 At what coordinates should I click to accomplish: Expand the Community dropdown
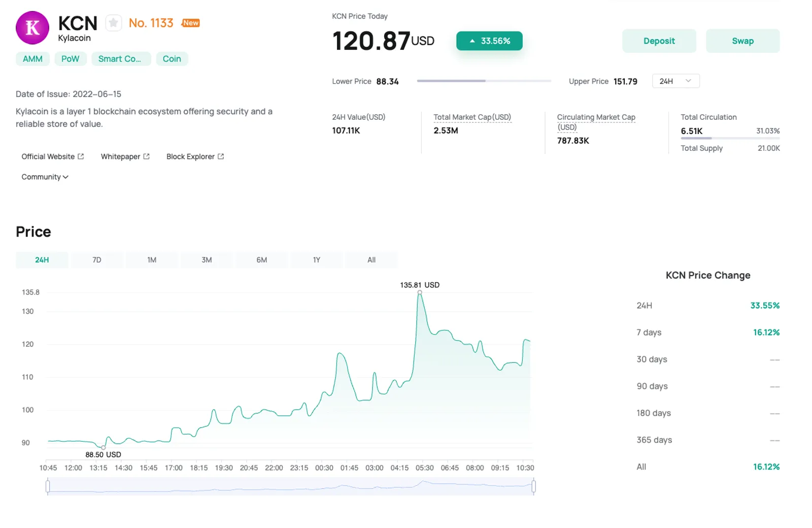tap(45, 177)
